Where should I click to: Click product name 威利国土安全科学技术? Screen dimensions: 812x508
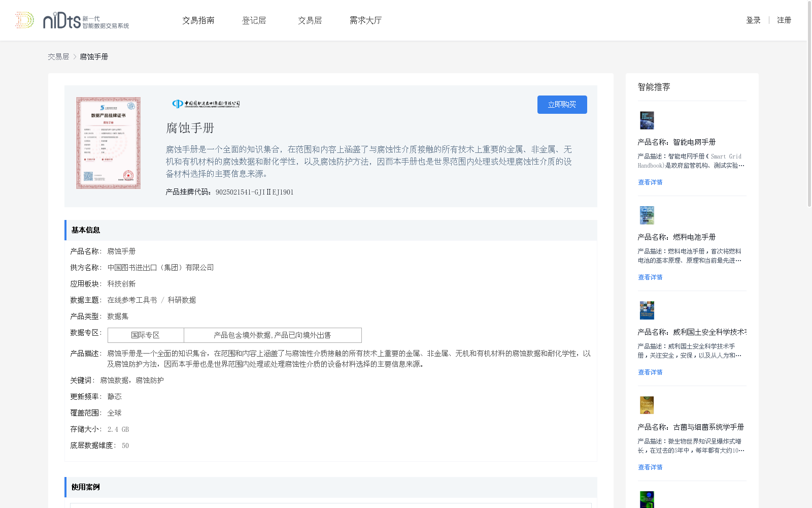click(709, 332)
